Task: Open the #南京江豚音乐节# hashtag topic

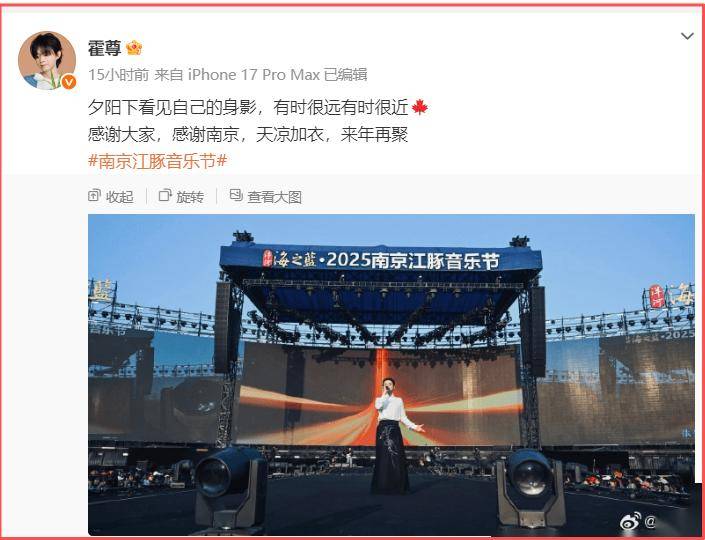Action: pos(157,161)
